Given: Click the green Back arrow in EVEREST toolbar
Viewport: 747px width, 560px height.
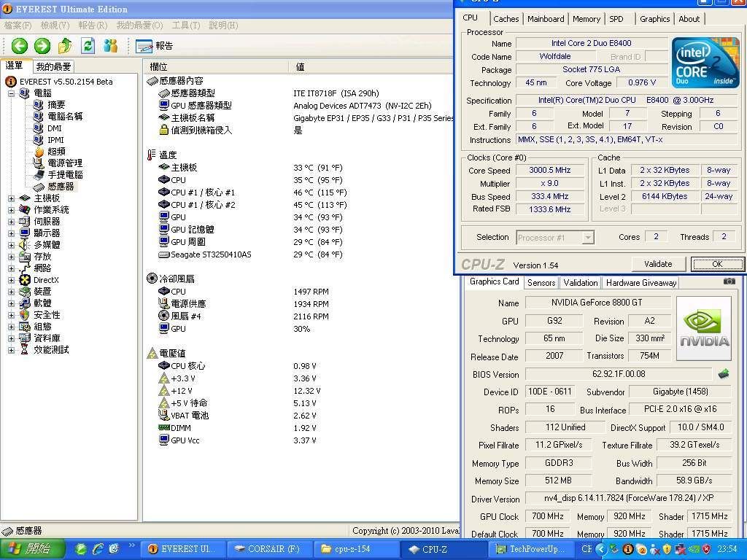Looking at the screenshot, I should [20, 46].
